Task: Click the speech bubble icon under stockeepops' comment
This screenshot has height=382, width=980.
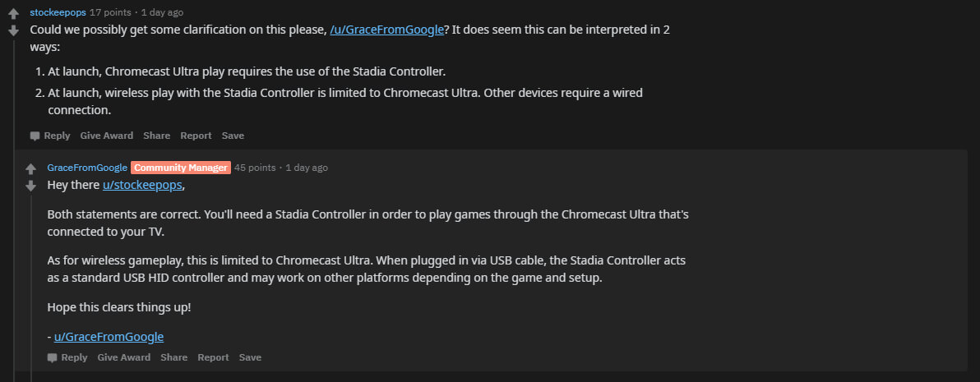Action: coord(35,136)
